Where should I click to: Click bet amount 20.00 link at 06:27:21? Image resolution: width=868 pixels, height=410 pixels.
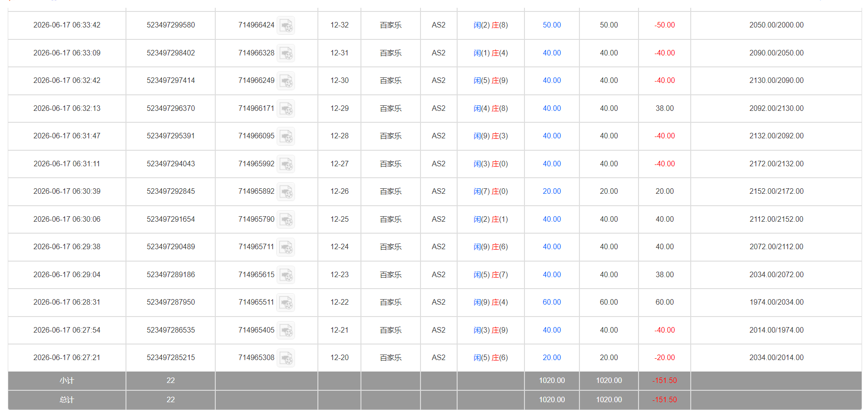[x=551, y=358]
